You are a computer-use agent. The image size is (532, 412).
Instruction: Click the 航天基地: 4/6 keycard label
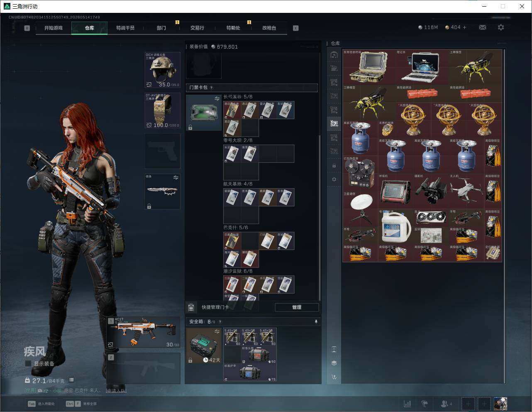[238, 184]
